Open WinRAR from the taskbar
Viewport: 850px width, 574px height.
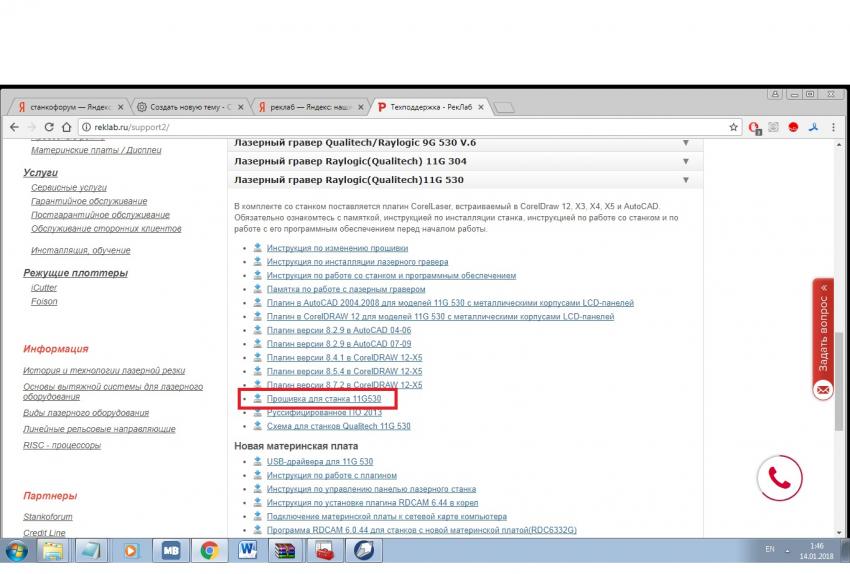point(286,549)
